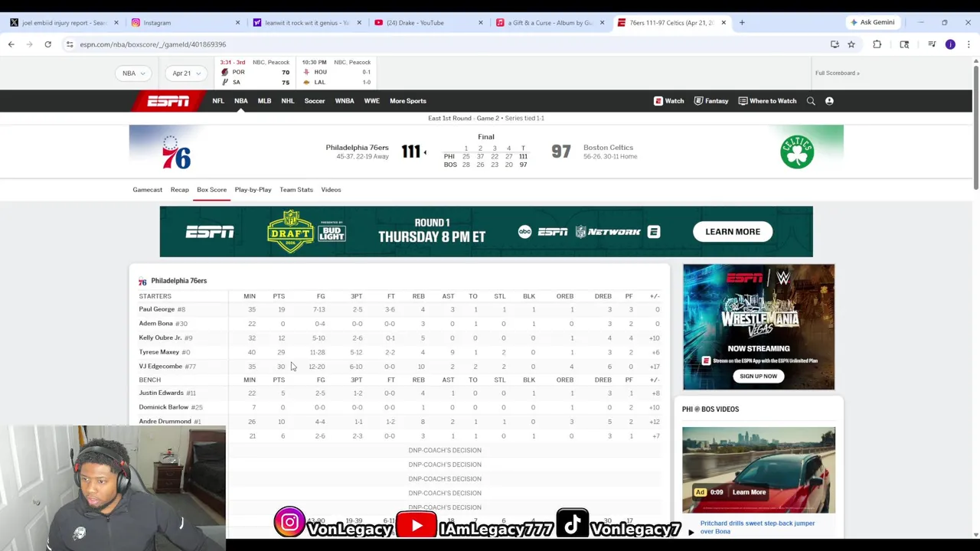Open Watch link in ESPN header
The width and height of the screenshot is (980, 551).
[669, 101]
